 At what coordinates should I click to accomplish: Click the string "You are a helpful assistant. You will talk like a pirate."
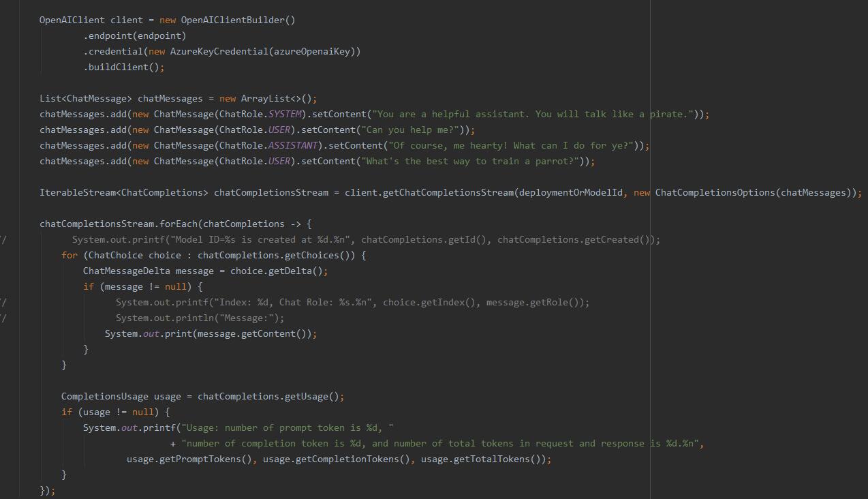pos(532,114)
